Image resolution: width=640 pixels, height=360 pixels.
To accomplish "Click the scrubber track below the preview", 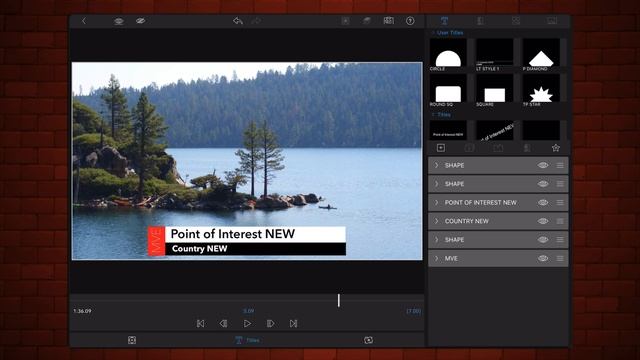I will tap(247, 301).
